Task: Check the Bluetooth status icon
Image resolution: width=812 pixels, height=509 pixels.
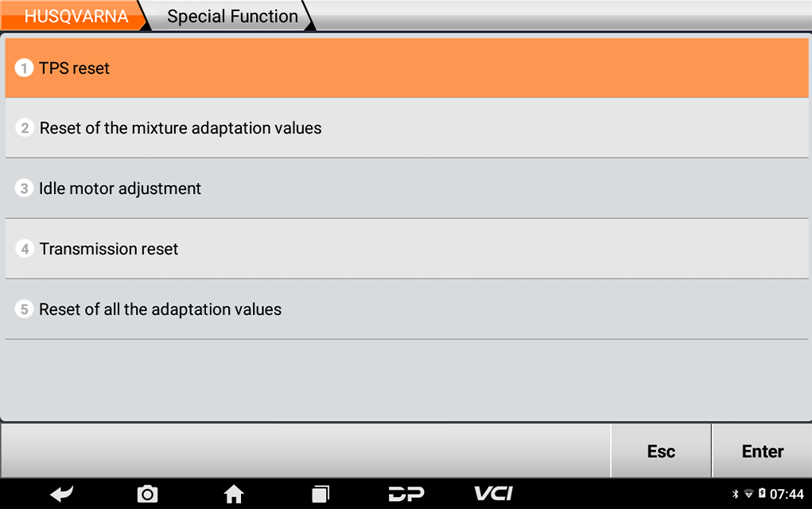Action: 736,494
